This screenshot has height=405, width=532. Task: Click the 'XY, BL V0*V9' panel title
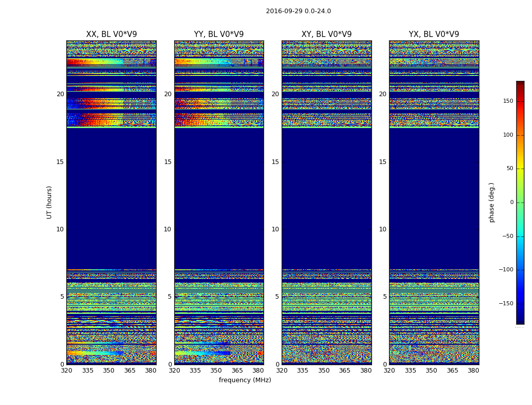point(326,34)
